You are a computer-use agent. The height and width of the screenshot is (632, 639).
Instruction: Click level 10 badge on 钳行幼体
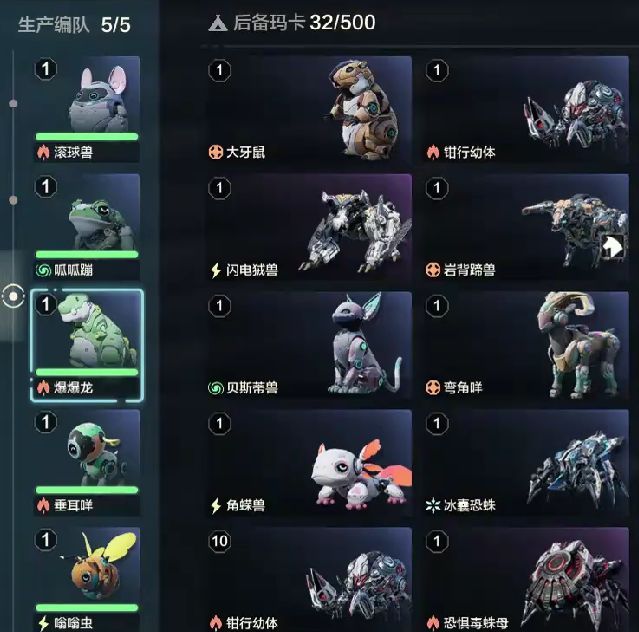tap(220, 541)
